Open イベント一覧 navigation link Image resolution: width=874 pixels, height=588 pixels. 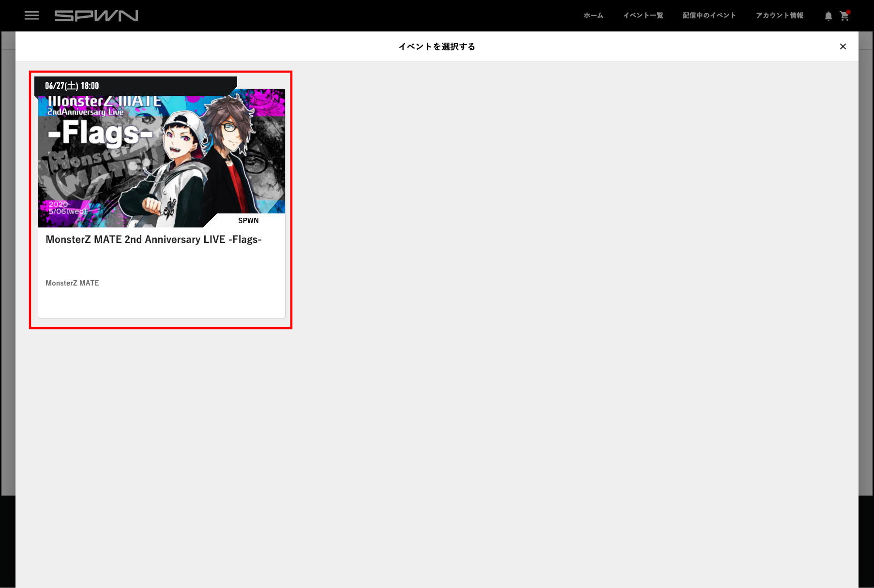(643, 15)
